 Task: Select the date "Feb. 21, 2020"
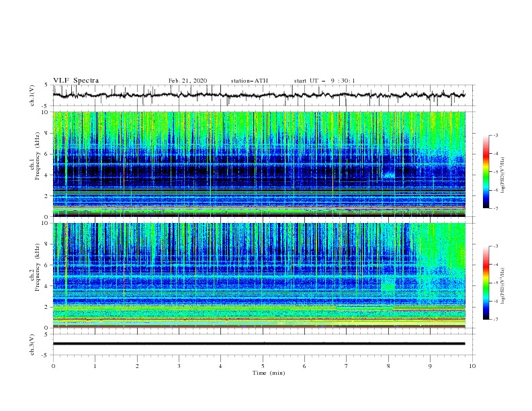[187, 81]
